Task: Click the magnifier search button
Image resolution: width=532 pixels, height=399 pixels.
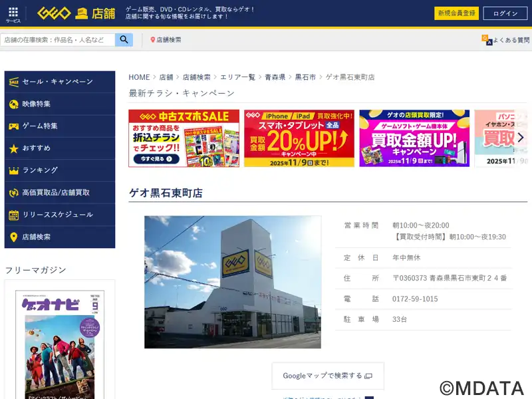Action: coord(124,40)
